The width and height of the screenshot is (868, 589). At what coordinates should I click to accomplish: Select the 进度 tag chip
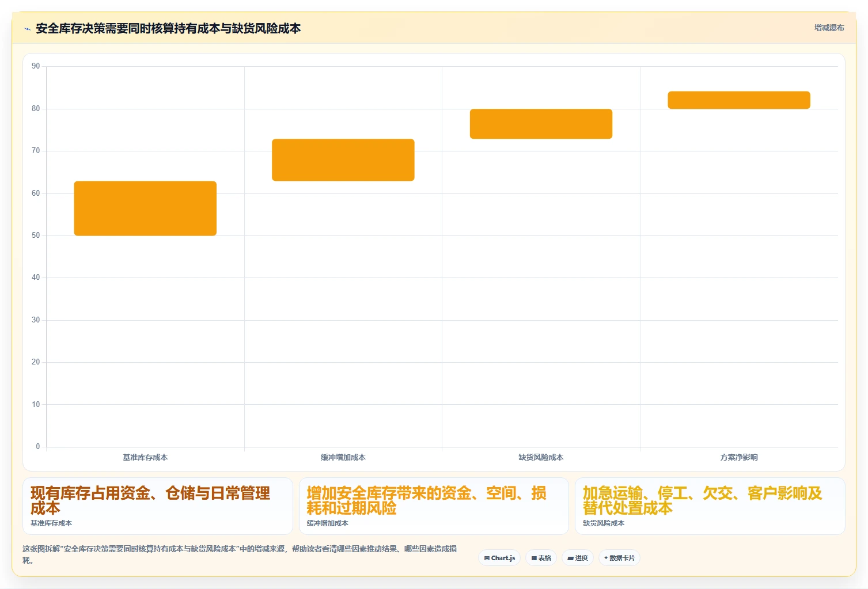(x=578, y=558)
